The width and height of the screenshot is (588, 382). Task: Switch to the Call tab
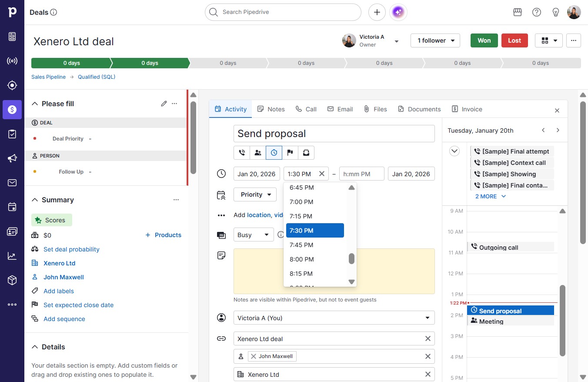coord(306,109)
